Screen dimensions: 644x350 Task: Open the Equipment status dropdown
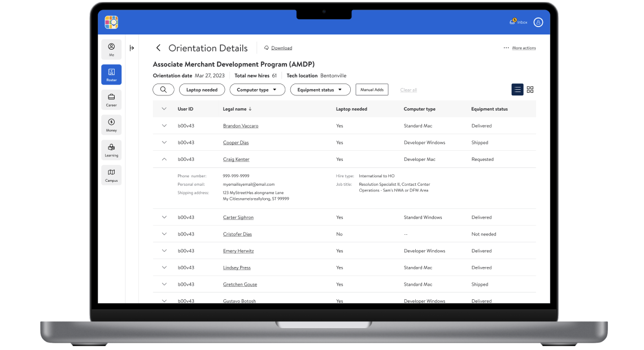click(x=320, y=89)
